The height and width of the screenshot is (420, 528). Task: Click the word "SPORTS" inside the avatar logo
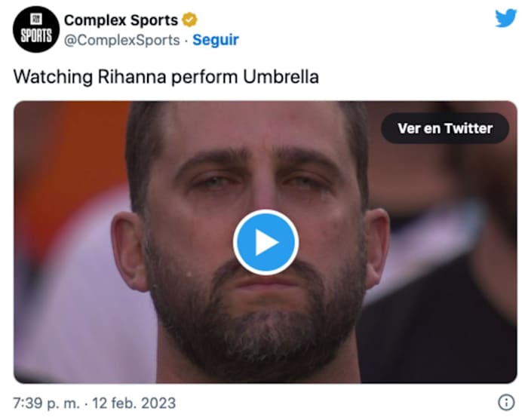(36, 37)
